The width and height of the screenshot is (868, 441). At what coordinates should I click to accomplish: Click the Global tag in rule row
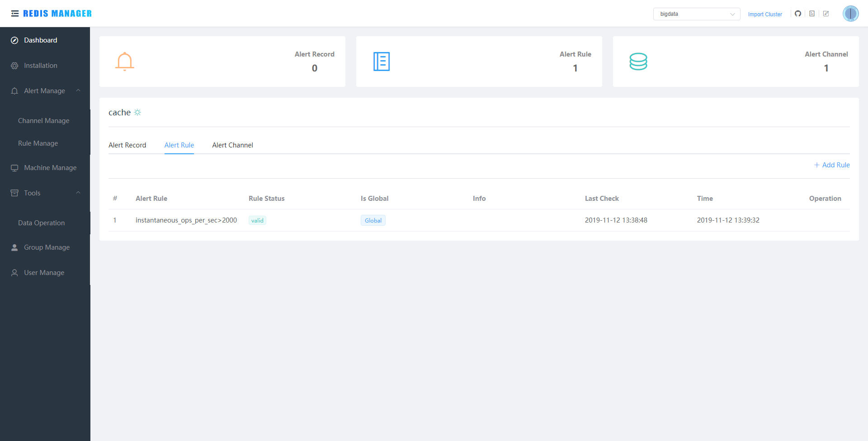click(x=373, y=221)
